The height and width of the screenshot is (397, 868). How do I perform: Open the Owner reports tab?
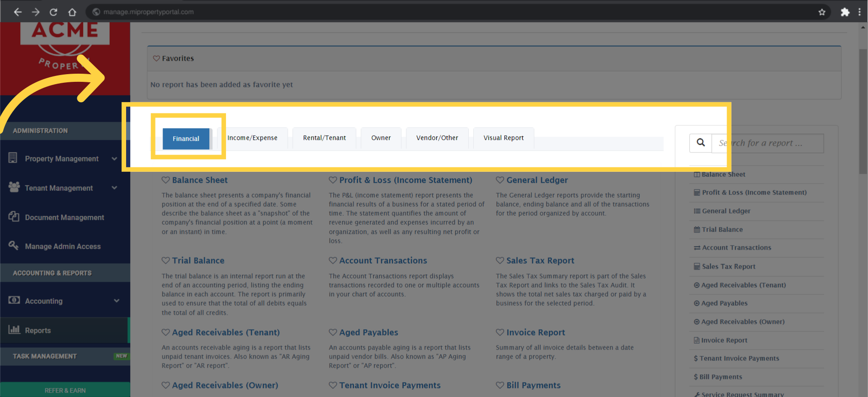point(381,138)
